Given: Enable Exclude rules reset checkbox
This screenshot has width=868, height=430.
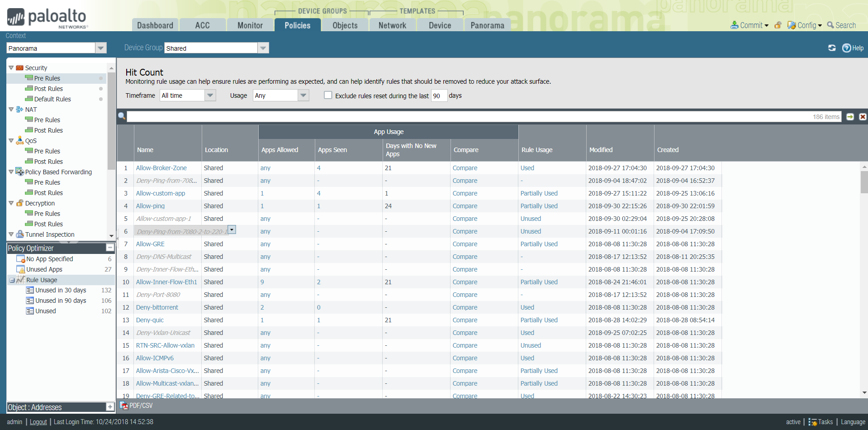Looking at the screenshot, I should 328,96.
